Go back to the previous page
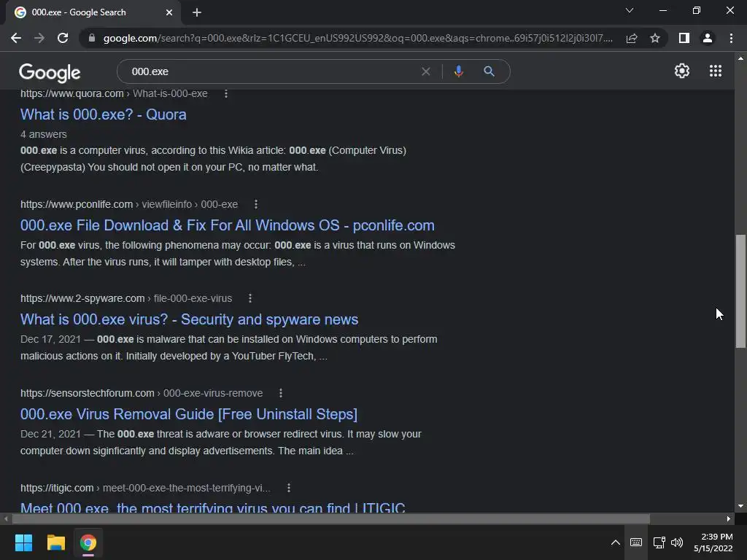 point(16,38)
